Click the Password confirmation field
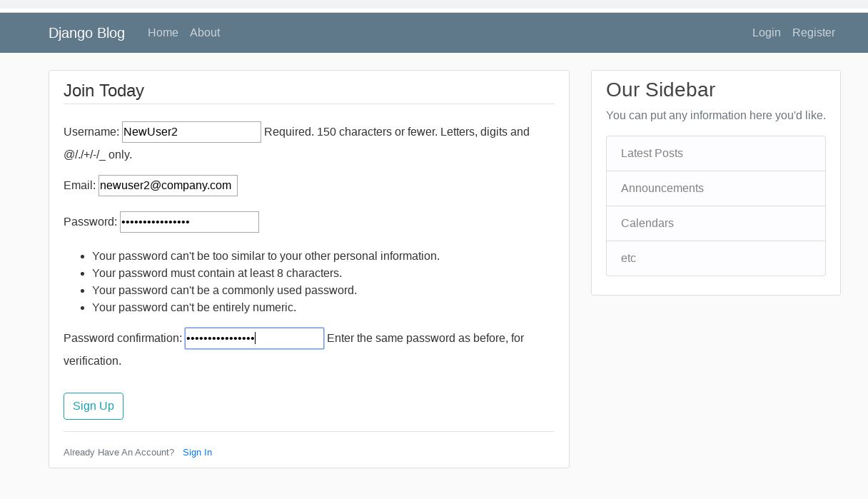This screenshot has height=499, width=868. pyautogui.click(x=254, y=338)
